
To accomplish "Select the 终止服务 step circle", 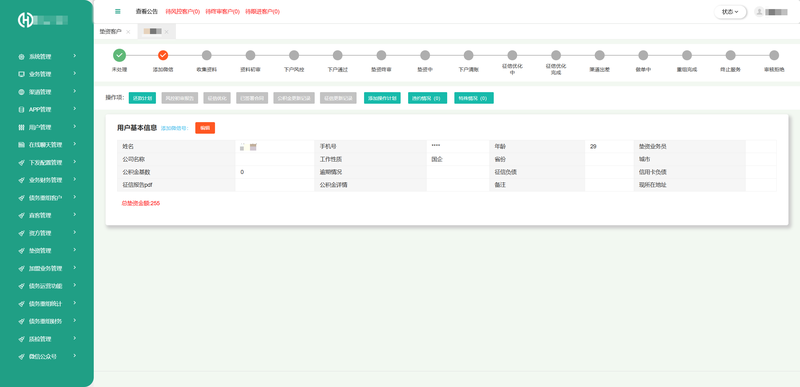I will tap(731, 55).
